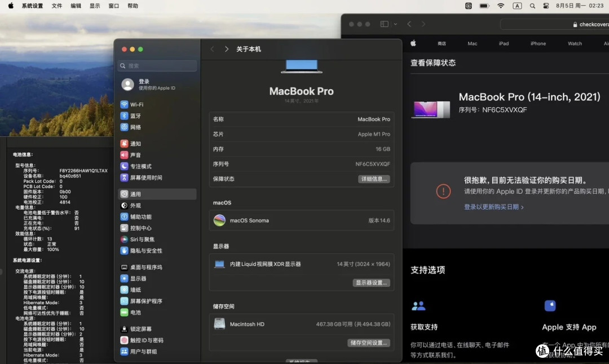Viewport: 609px width, 364px height.
Task: Open Wi-Fi settings in sidebar
Action: [x=157, y=104]
